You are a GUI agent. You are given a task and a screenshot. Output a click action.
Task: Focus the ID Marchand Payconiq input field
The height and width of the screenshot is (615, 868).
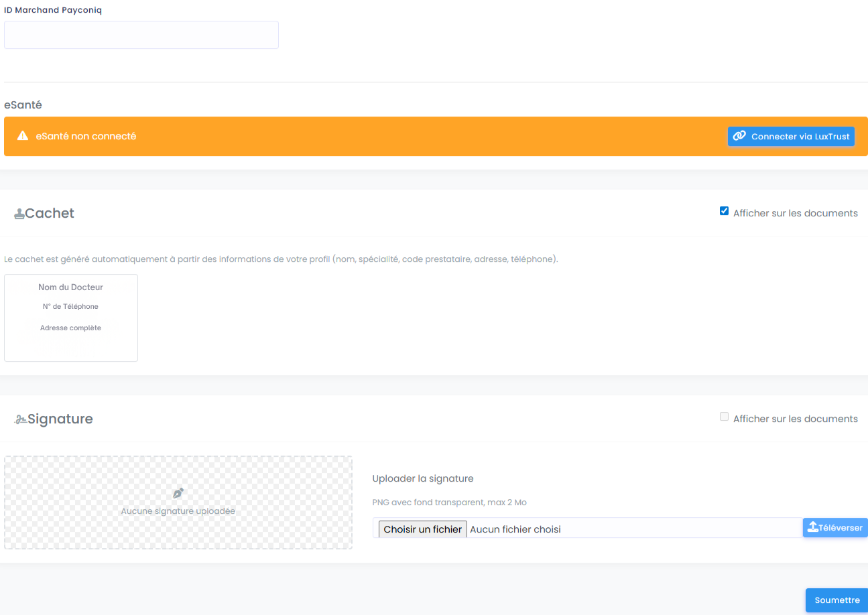pos(141,35)
